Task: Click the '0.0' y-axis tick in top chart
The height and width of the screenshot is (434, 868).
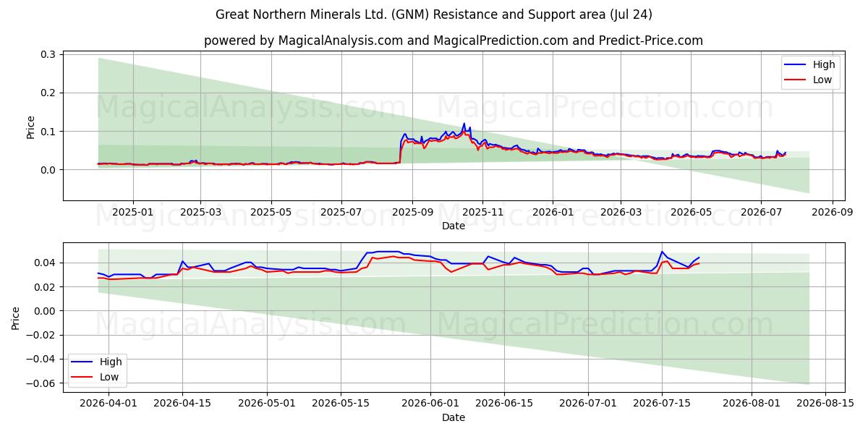Action: tap(49, 170)
